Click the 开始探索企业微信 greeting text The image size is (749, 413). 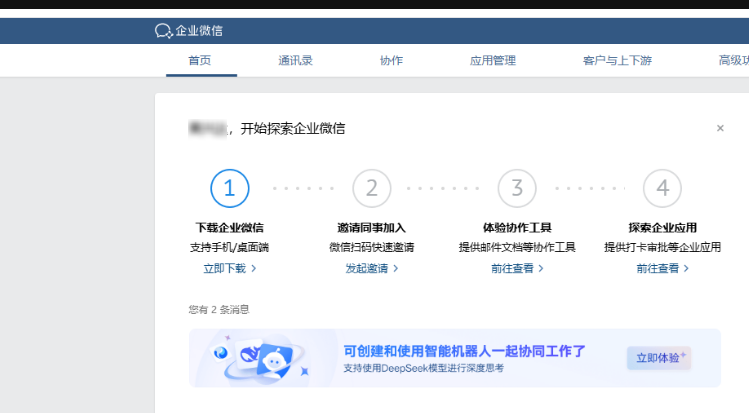(x=292, y=128)
